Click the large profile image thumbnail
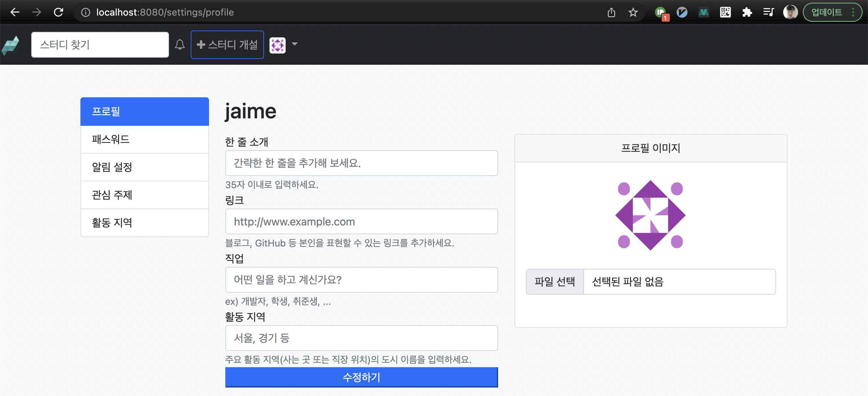Image resolution: width=868 pixels, height=396 pixels. pyautogui.click(x=650, y=215)
